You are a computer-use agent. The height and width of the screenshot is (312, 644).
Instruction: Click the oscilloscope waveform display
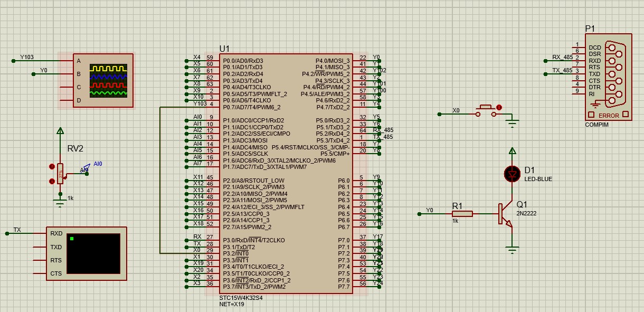(108, 80)
